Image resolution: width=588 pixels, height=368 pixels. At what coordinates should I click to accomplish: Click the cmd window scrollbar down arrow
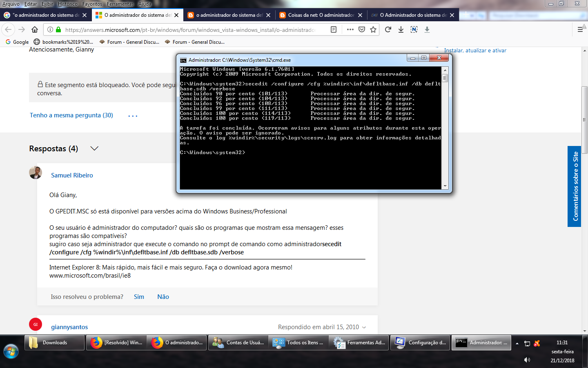(x=445, y=186)
